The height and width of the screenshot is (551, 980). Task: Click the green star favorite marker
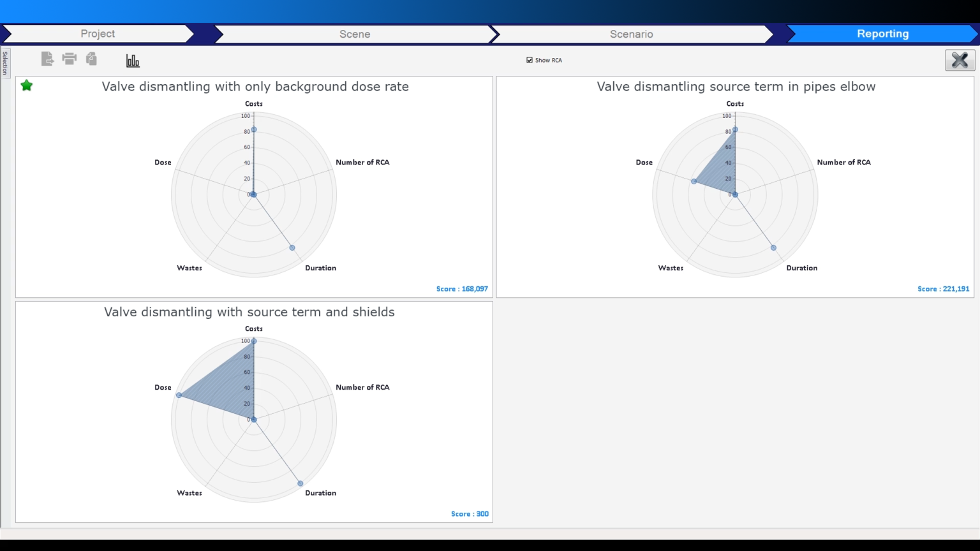coord(27,85)
